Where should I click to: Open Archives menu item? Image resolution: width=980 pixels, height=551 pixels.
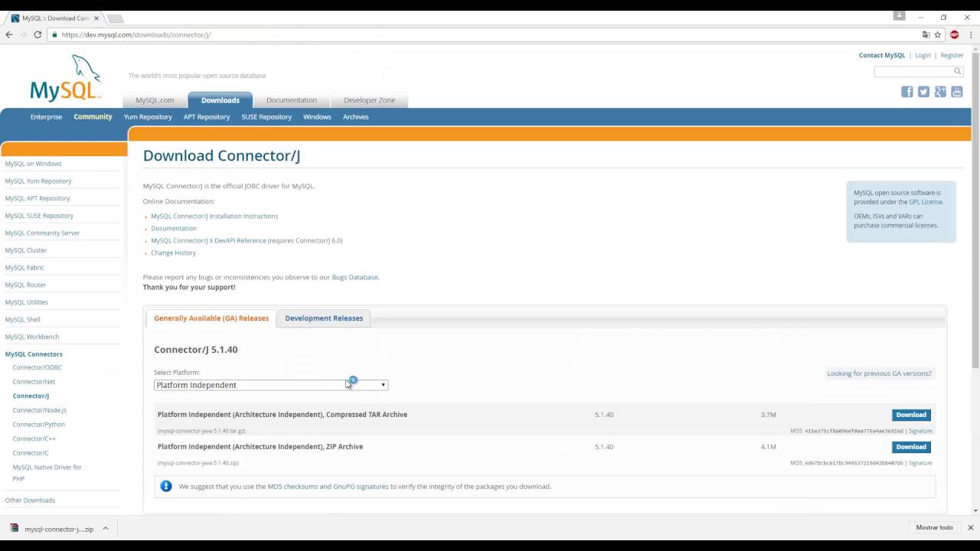[355, 117]
